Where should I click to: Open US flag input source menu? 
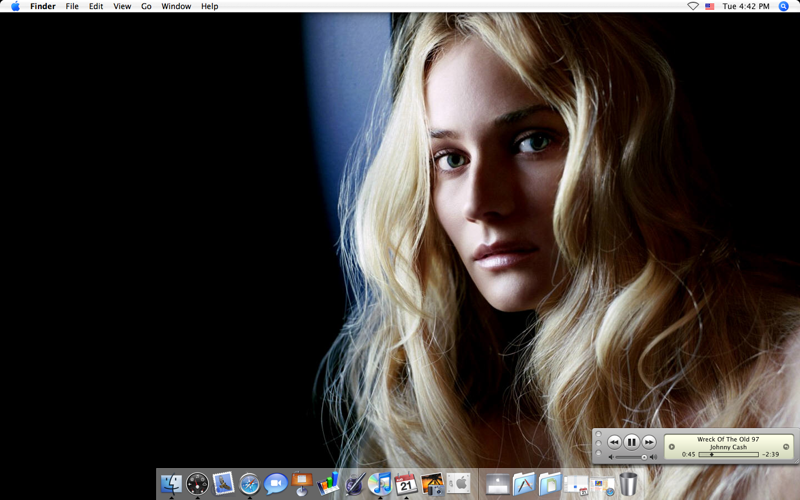coord(710,6)
